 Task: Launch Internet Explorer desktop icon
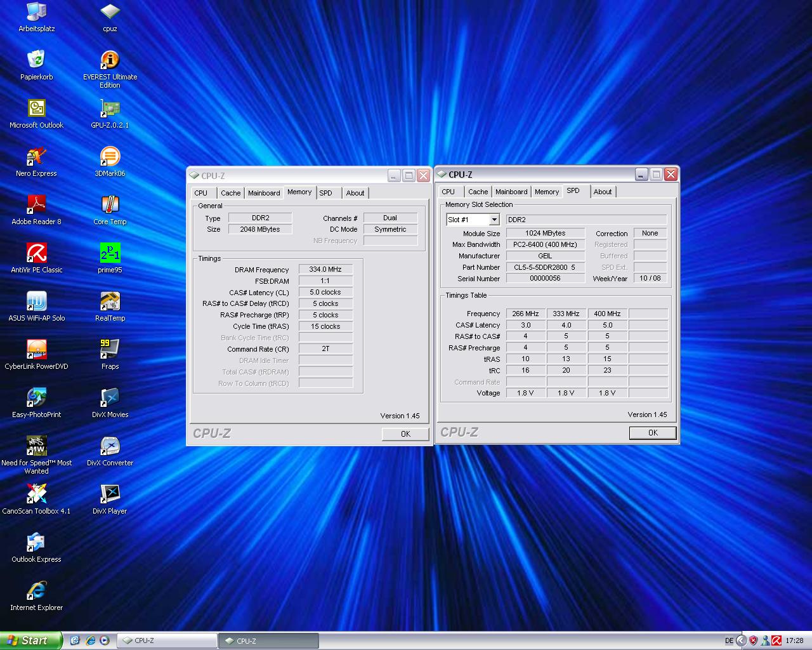tap(36, 596)
